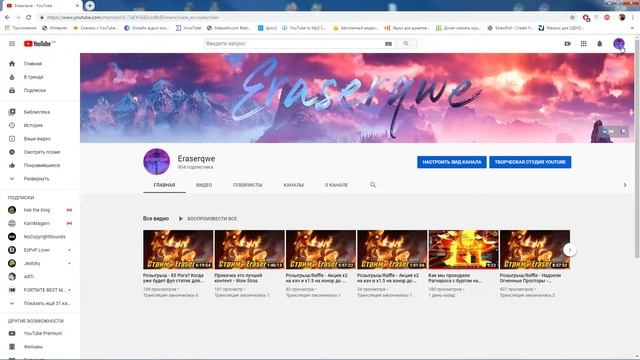Open the YouTube to Mp3 bookmark
Image resolution: width=640 pixels, height=360 pixels.
tap(304, 28)
